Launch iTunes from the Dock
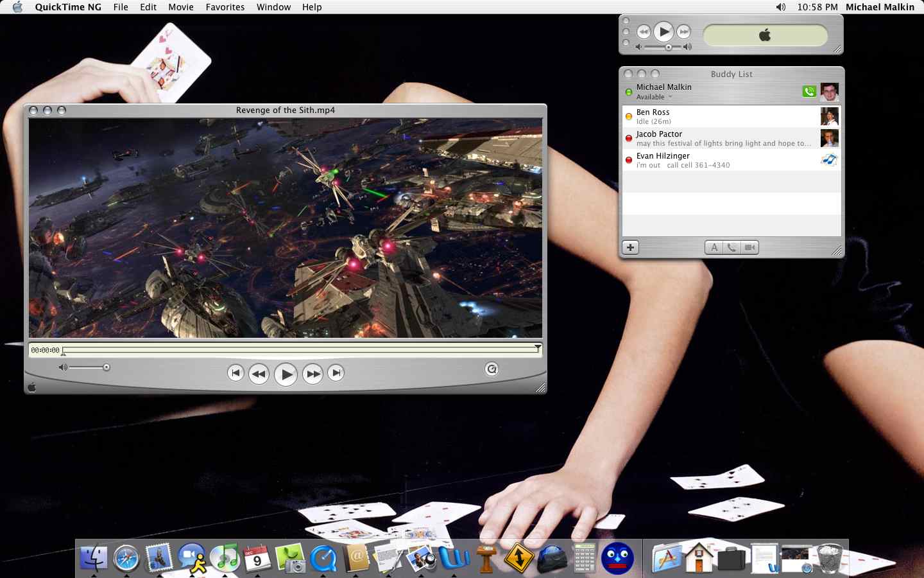This screenshot has width=924, height=578. coord(225,557)
